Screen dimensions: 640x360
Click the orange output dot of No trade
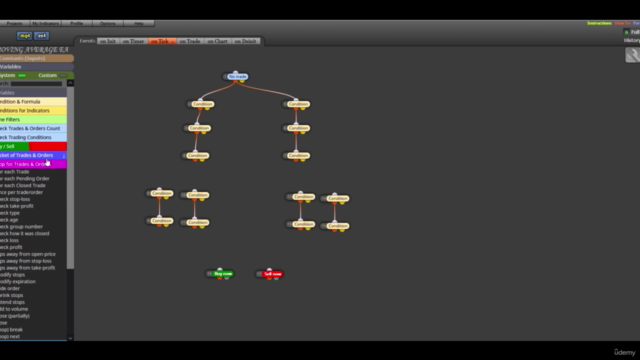pyautogui.click(x=235, y=81)
